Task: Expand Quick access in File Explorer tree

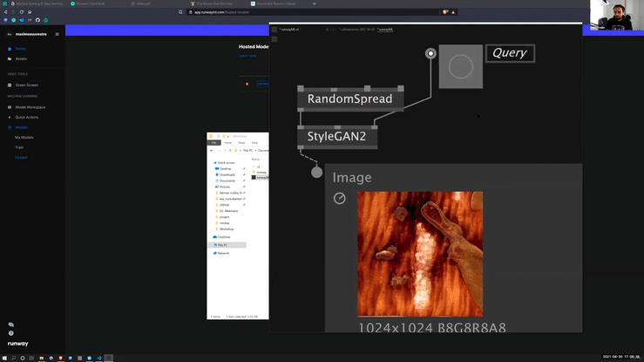Action: pyautogui.click(x=212, y=162)
